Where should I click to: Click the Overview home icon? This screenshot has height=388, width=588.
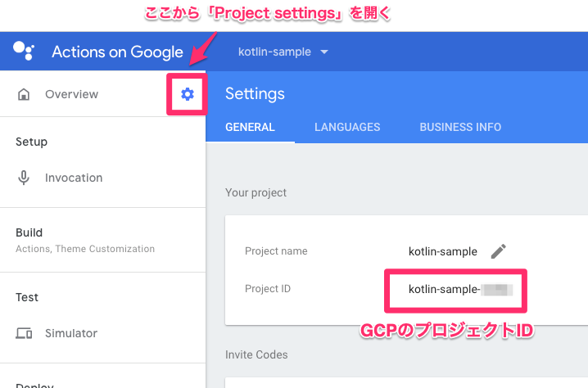(x=24, y=95)
